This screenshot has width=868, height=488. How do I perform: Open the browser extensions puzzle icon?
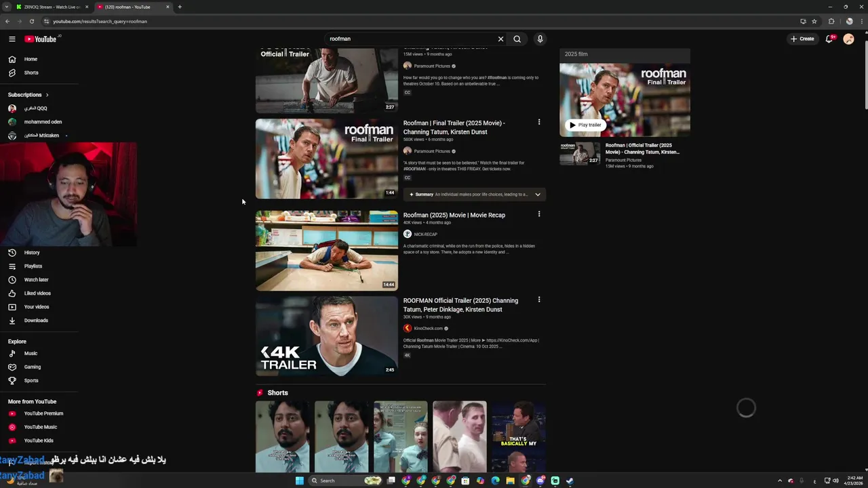831,21
